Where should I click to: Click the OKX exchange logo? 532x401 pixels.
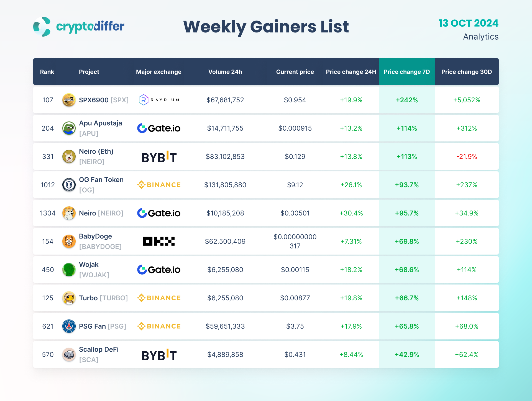point(159,241)
